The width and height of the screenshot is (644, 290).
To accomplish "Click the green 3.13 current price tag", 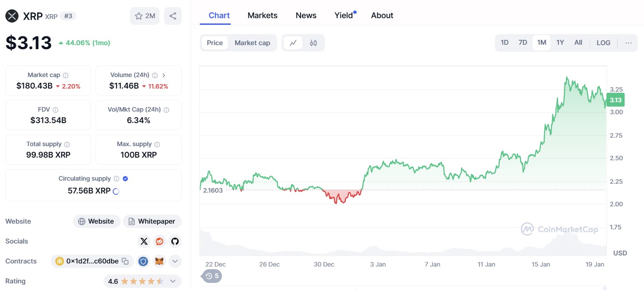I will (615, 100).
